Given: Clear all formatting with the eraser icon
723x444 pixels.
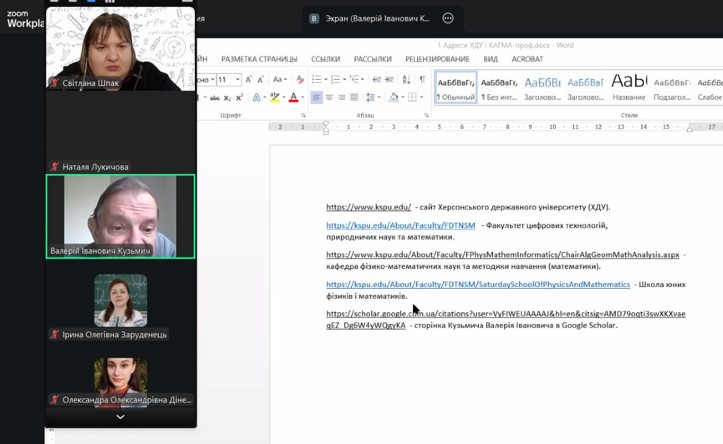Looking at the screenshot, I should pos(300,79).
